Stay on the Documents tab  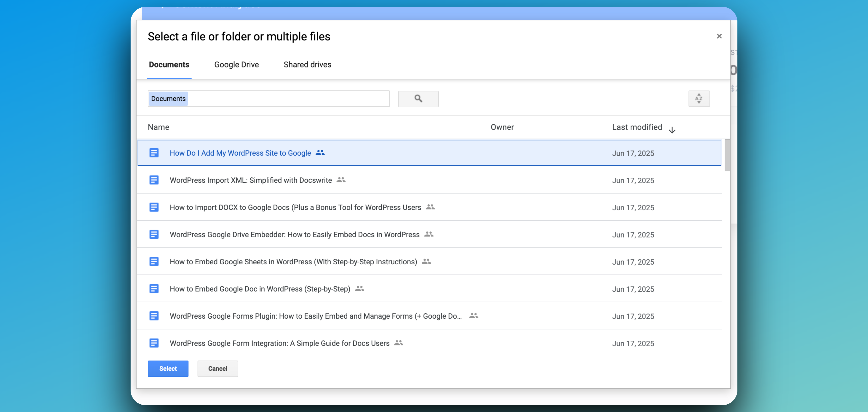(x=169, y=64)
